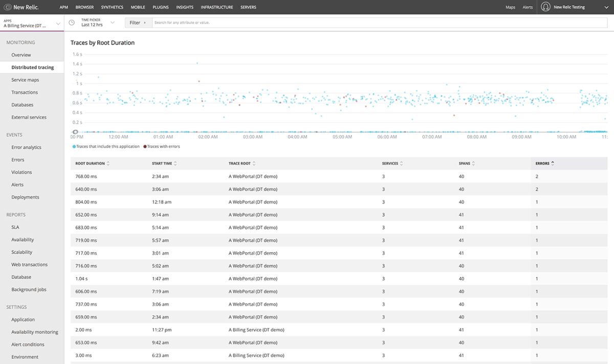Screen dimensions: 614x364
Task: Toggle 'Traces with errors' legend series
Action: [163, 146]
